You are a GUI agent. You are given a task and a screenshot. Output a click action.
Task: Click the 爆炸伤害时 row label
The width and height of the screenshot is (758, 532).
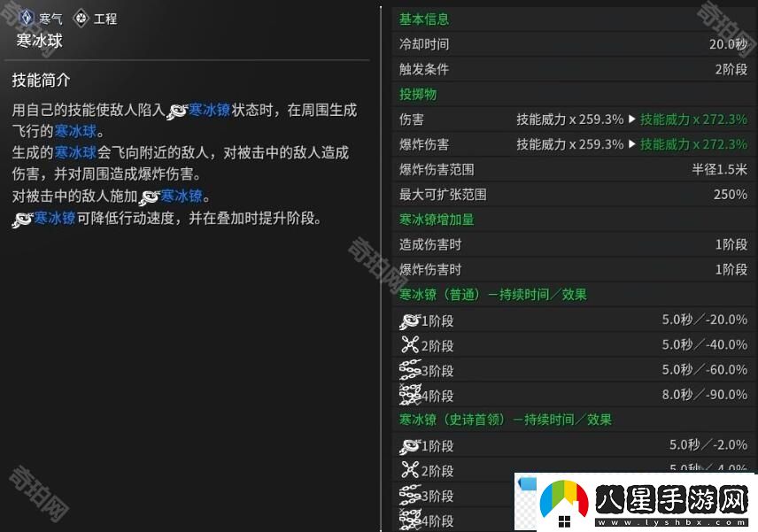pyautogui.click(x=430, y=270)
